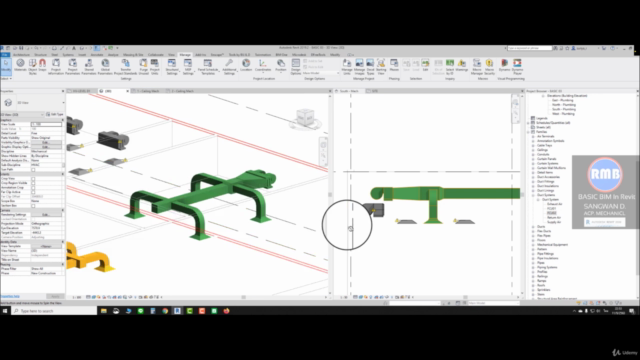
Task: Open File Explorer from taskbar
Action: click(104, 311)
